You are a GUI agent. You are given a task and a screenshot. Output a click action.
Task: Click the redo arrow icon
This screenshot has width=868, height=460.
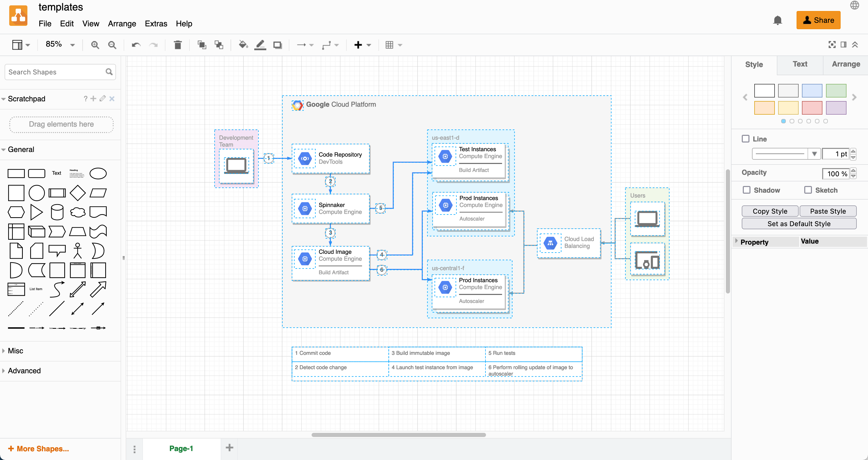pos(153,44)
